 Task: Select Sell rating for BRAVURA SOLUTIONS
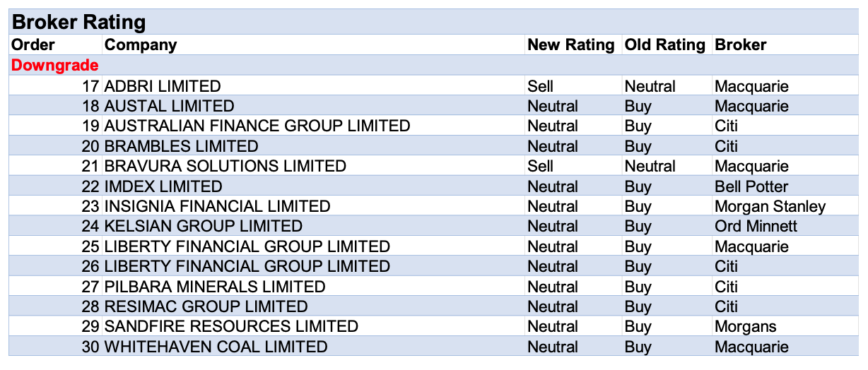(x=541, y=167)
